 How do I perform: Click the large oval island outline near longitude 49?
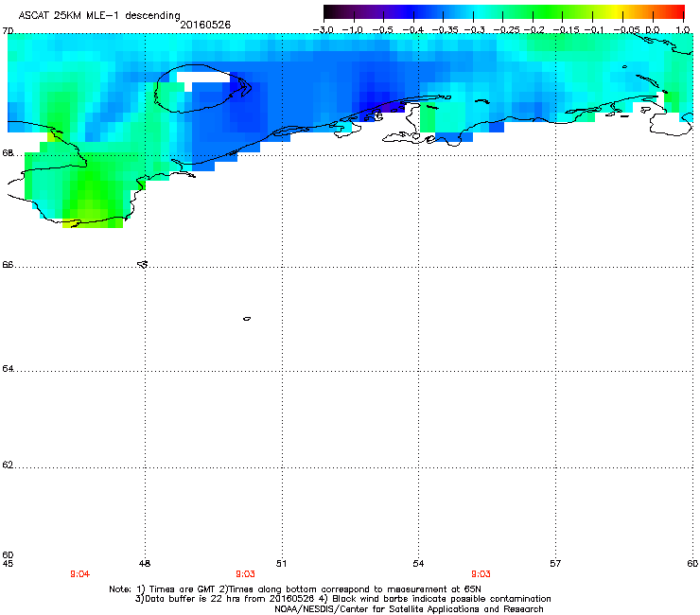pyautogui.click(x=202, y=88)
